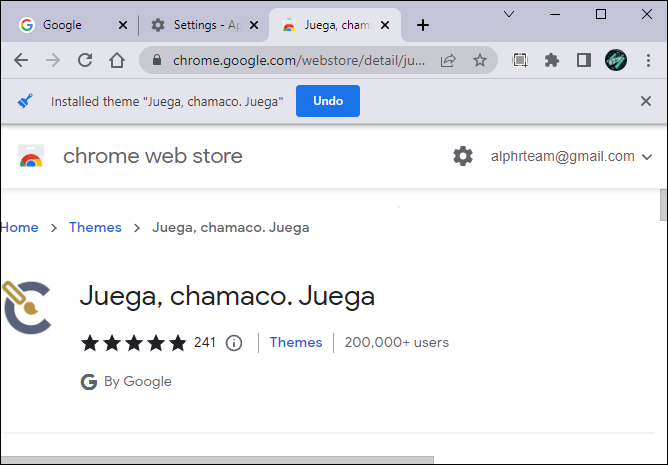Reload the current page

click(x=85, y=60)
